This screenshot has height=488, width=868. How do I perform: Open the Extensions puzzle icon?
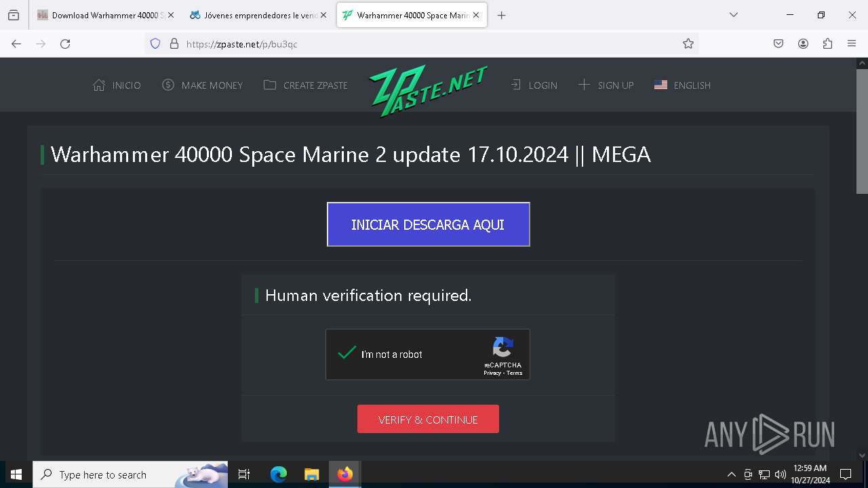click(827, 44)
